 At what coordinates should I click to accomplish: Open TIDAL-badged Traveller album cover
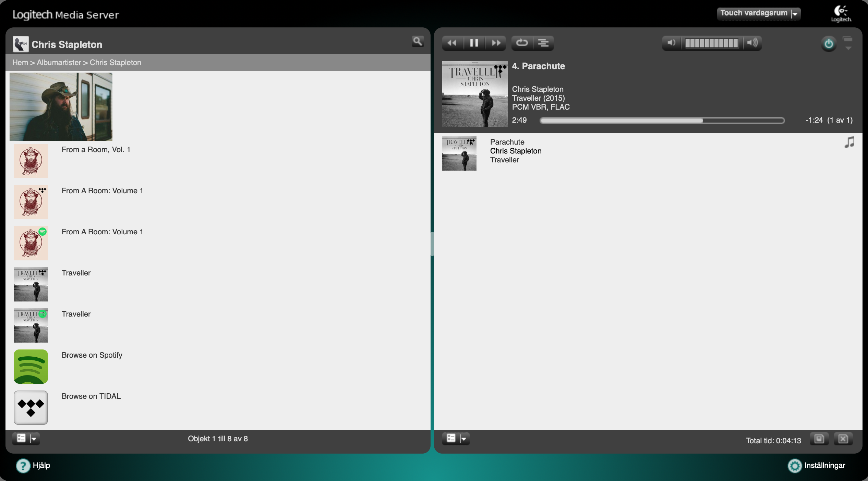click(x=31, y=284)
